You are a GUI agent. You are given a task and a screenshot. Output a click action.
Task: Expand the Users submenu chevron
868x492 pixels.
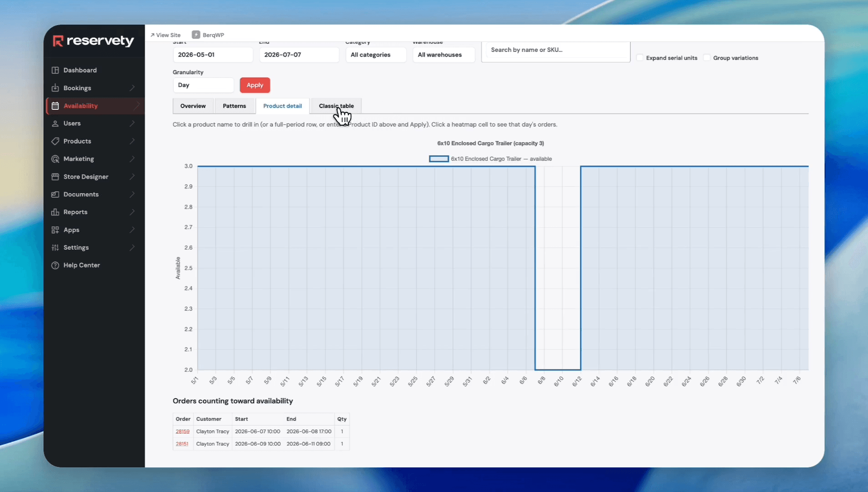(132, 123)
